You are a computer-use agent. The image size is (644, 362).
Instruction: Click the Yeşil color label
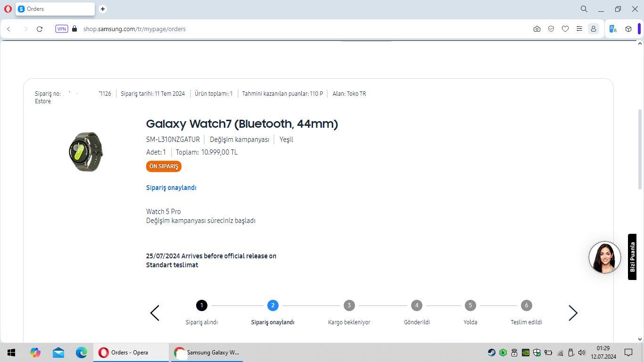[286, 140]
